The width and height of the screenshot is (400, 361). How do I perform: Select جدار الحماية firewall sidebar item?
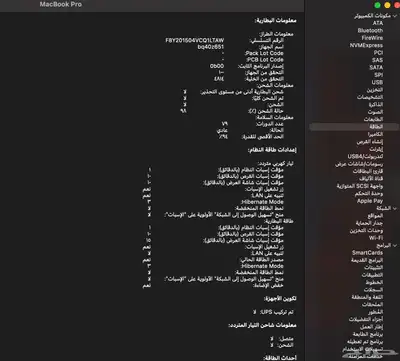(369, 223)
